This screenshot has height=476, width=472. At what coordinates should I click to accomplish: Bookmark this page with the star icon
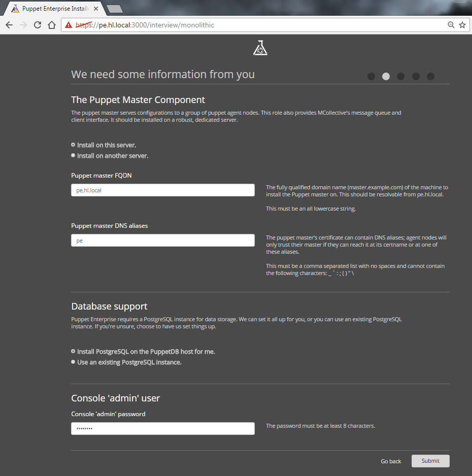[x=462, y=25]
